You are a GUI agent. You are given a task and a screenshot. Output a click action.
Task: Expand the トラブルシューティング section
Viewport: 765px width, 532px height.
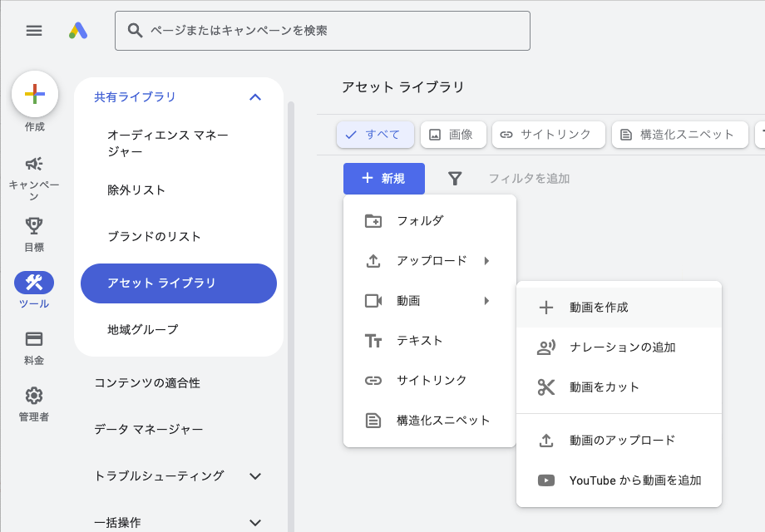pyautogui.click(x=255, y=476)
